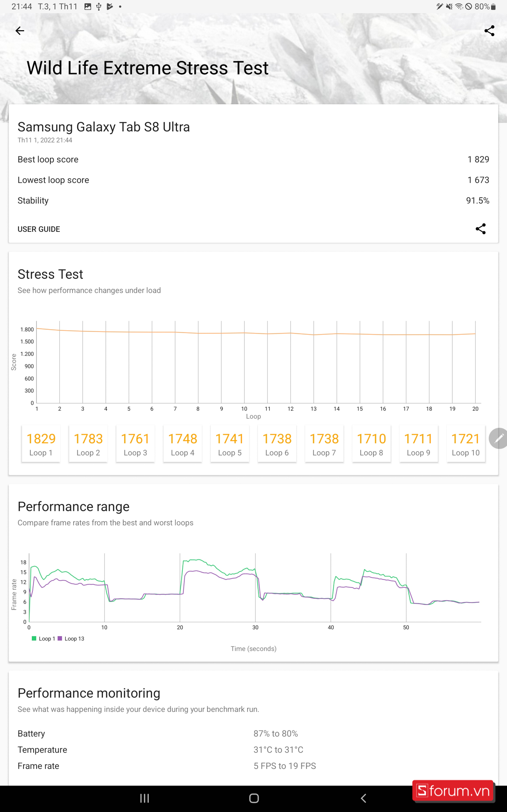Tap the Lowest loop score label
The width and height of the screenshot is (507, 812).
click(53, 180)
